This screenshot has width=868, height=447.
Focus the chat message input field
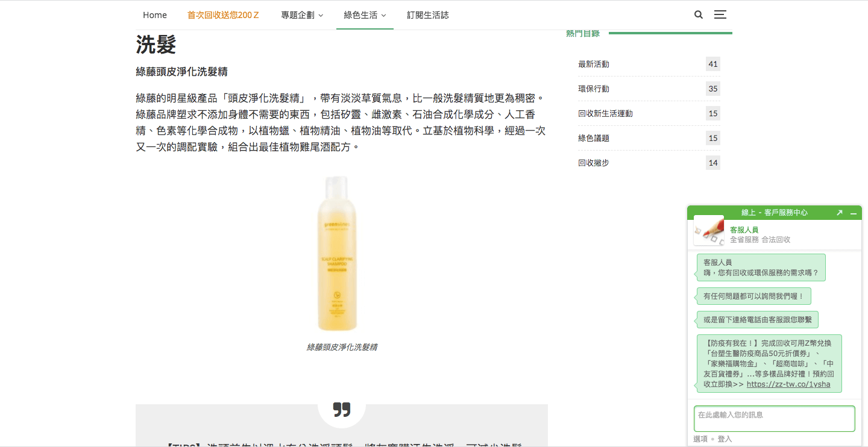(x=775, y=419)
